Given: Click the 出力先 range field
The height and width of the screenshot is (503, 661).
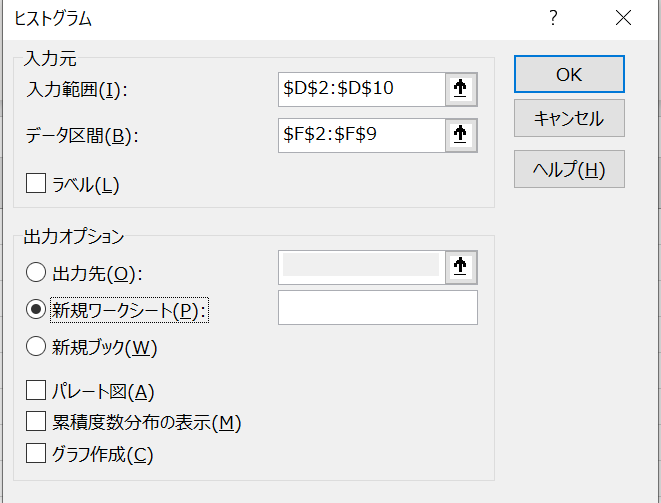Looking at the screenshot, I should 361,266.
